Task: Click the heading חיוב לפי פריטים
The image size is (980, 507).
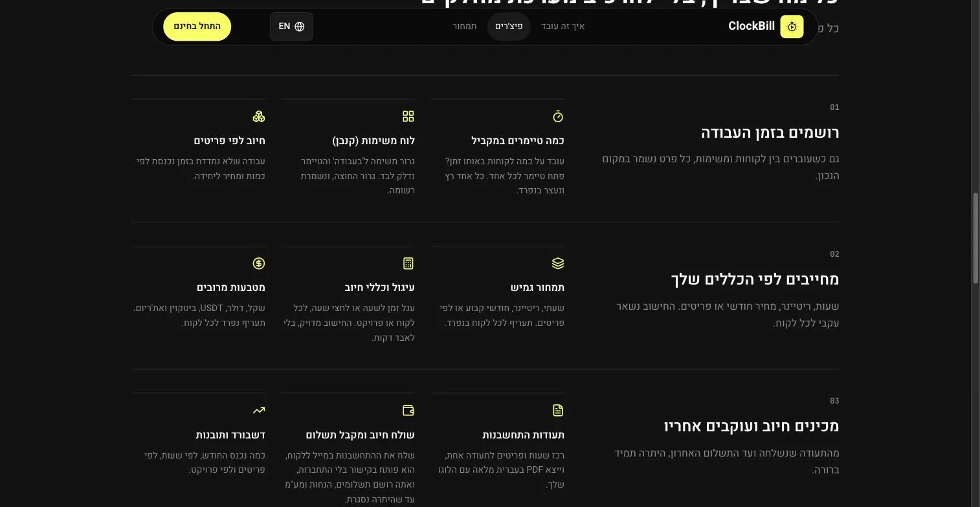Action: pyautogui.click(x=230, y=141)
